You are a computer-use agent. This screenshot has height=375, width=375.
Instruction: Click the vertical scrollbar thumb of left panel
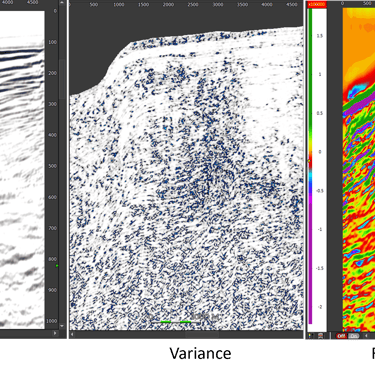[x=62, y=79]
